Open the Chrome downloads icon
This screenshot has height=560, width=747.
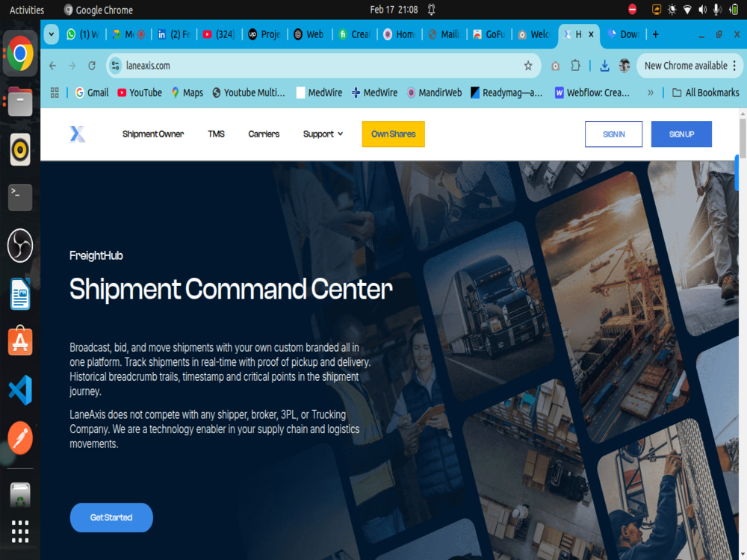pyautogui.click(x=604, y=66)
